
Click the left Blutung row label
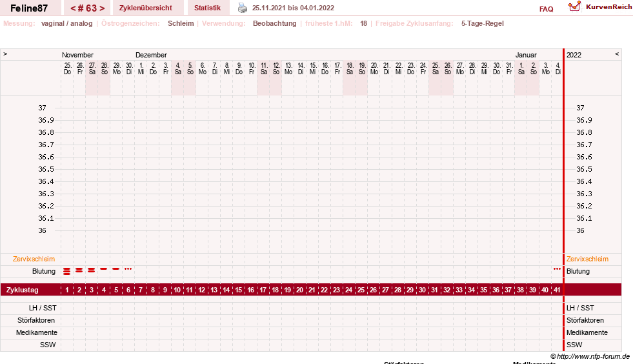44,271
